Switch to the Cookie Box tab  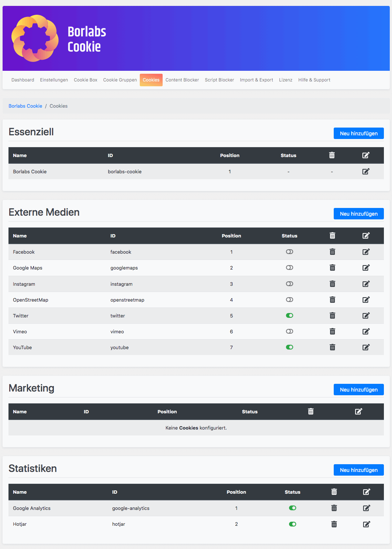tap(86, 80)
